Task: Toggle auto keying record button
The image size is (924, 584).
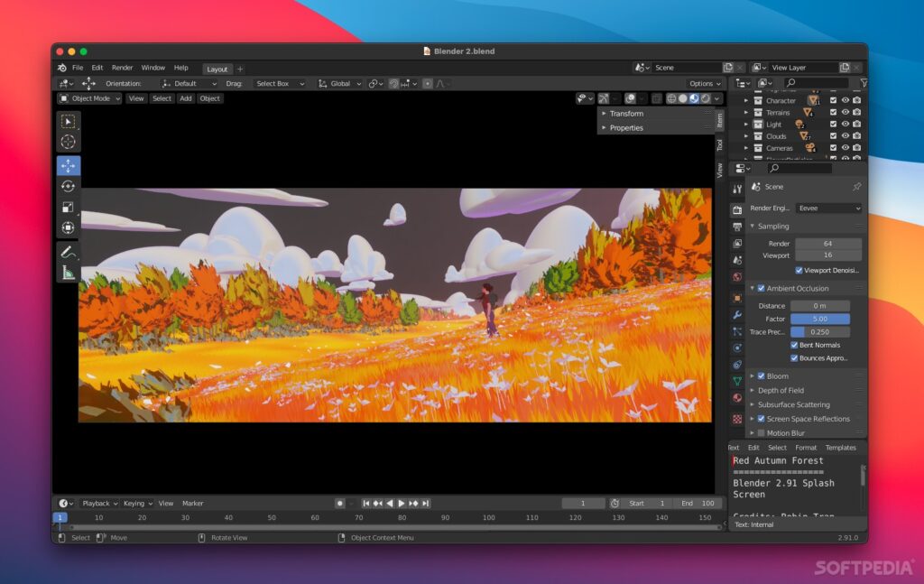Action: coord(340,504)
